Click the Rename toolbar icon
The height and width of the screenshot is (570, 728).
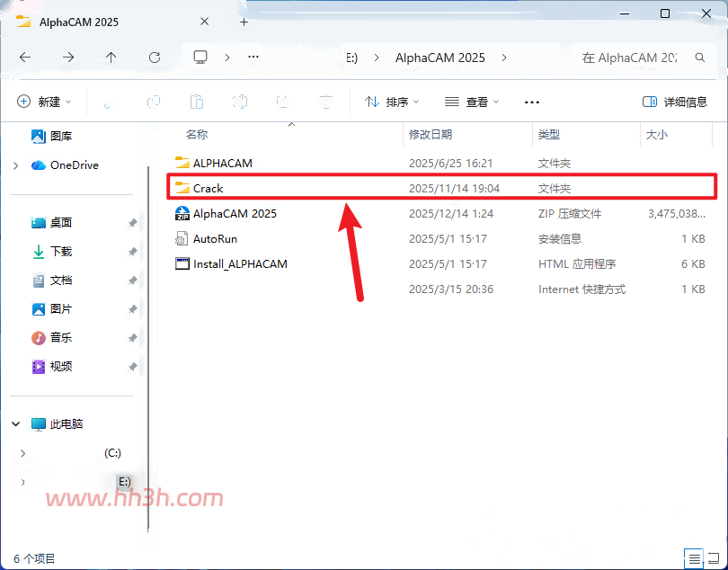point(240,102)
